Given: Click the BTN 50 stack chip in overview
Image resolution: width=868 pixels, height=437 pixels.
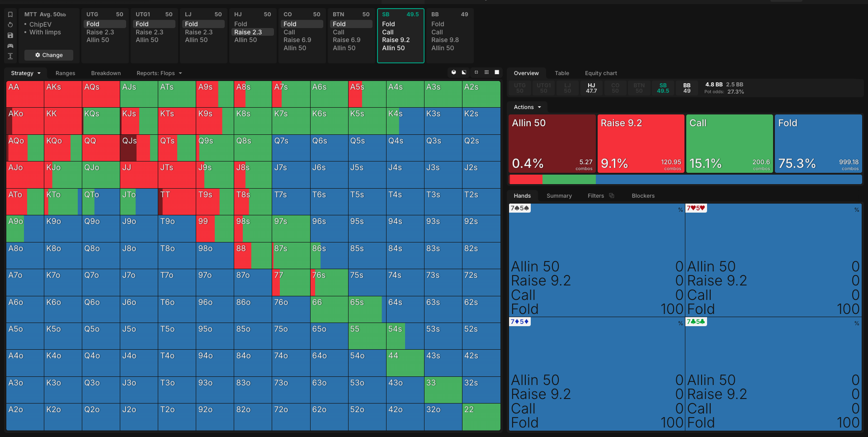Looking at the screenshot, I should [x=639, y=88].
